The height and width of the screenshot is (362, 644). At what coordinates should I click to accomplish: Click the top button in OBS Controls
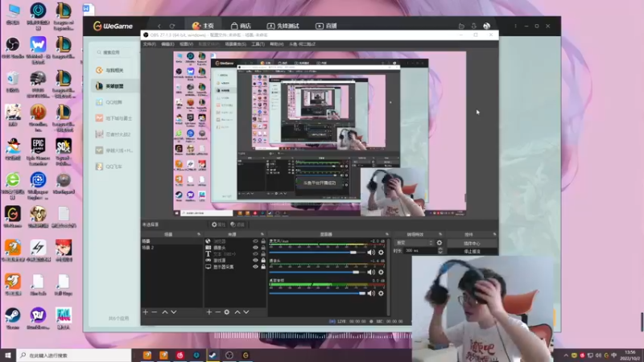[472, 244]
